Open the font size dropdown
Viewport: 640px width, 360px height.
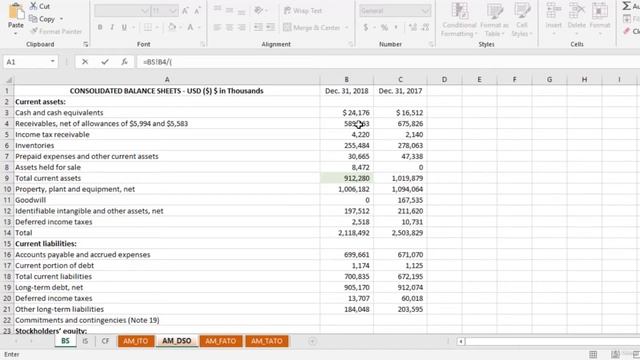tap(173, 11)
